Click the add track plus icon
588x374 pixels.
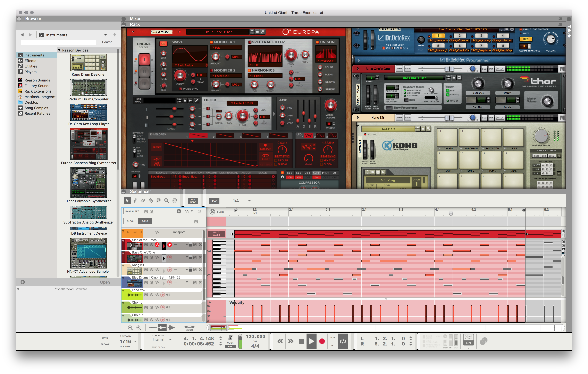(179, 211)
